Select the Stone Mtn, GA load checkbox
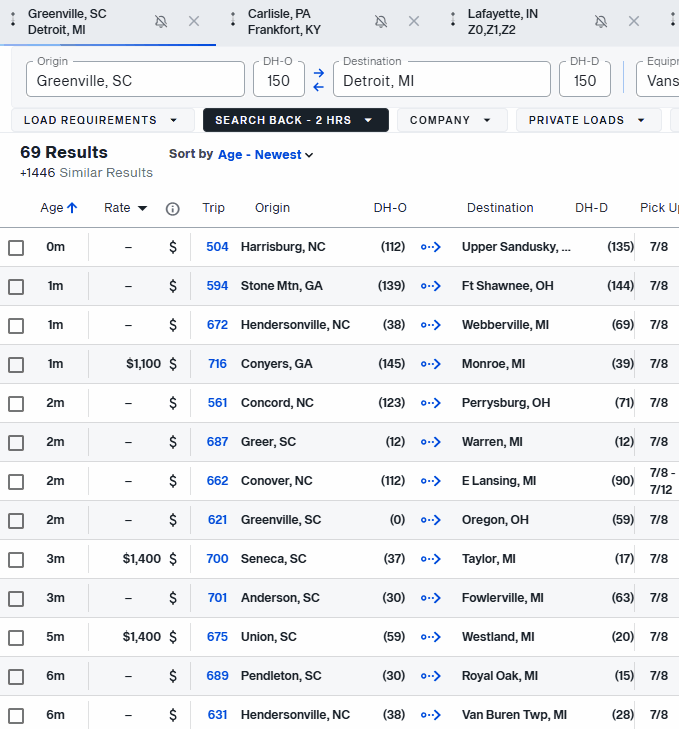Viewport: 679px width, 729px height. tap(16, 287)
